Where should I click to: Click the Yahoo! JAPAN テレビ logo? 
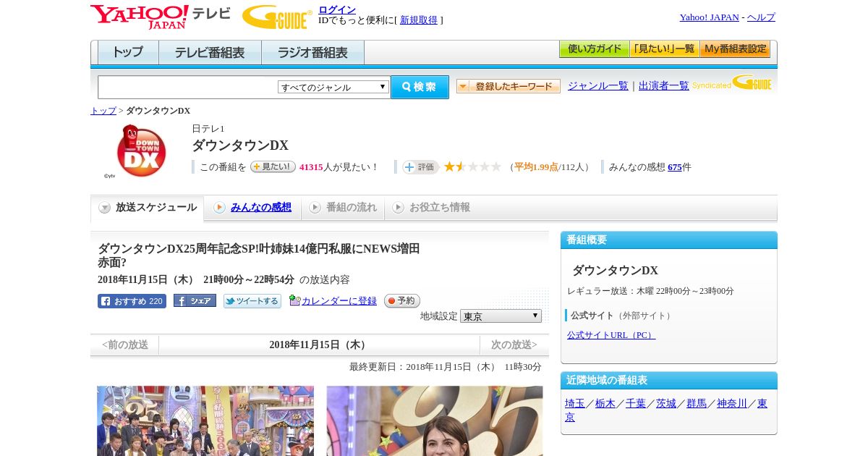tap(161, 17)
